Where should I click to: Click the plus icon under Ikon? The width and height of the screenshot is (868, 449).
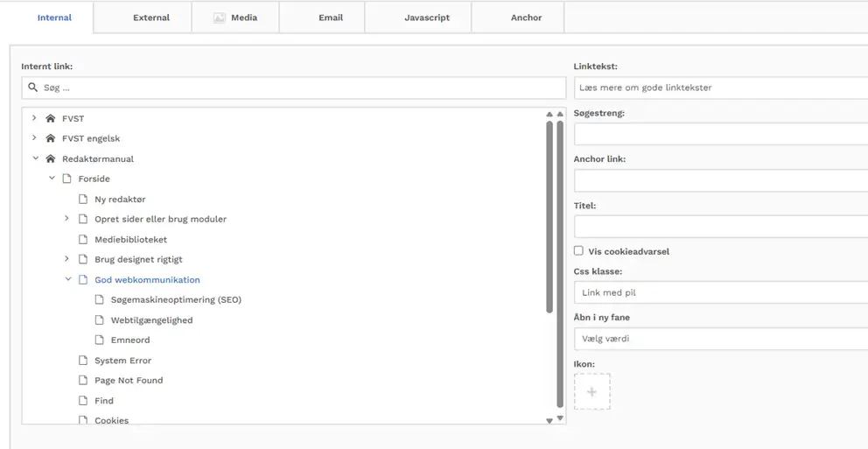pos(591,392)
